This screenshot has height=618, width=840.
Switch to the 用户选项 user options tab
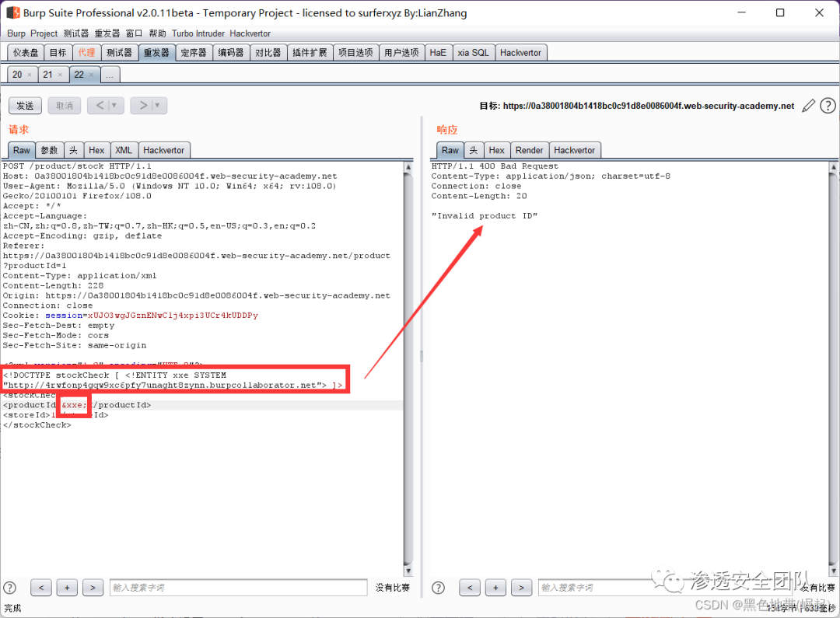click(402, 53)
